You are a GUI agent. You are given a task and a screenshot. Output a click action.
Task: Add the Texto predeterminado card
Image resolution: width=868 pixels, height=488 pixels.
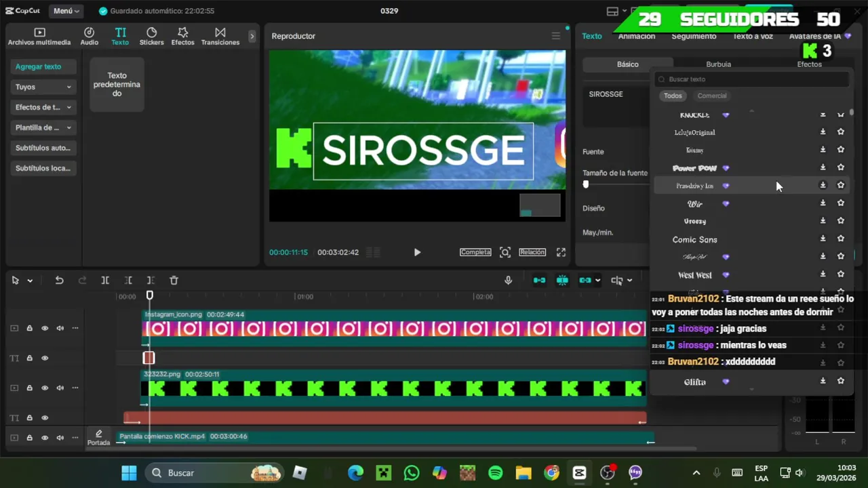(x=117, y=84)
